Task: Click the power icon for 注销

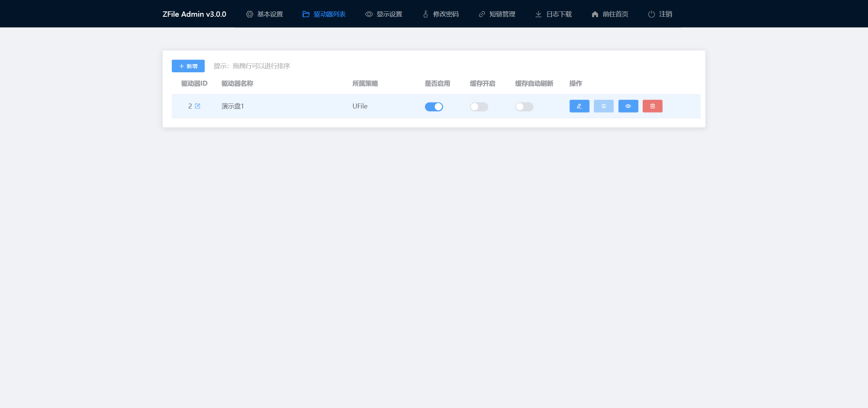Action: tap(651, 14)
